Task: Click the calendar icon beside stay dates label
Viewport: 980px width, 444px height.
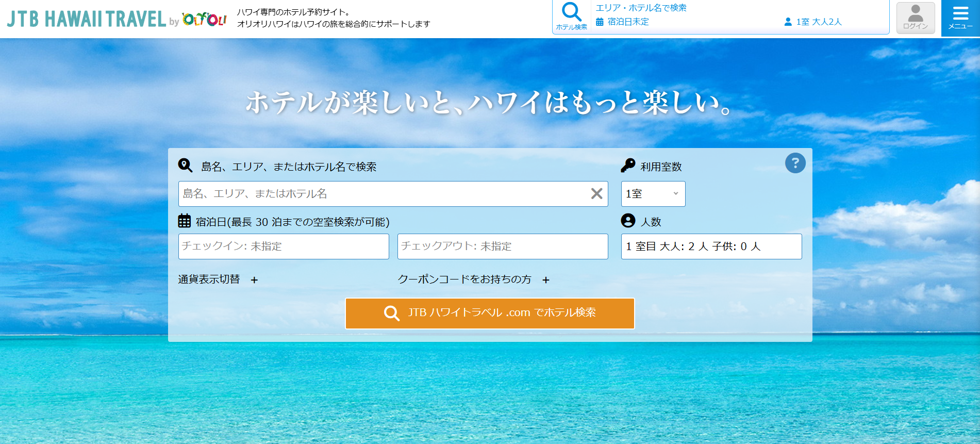Action: (185, 221)
